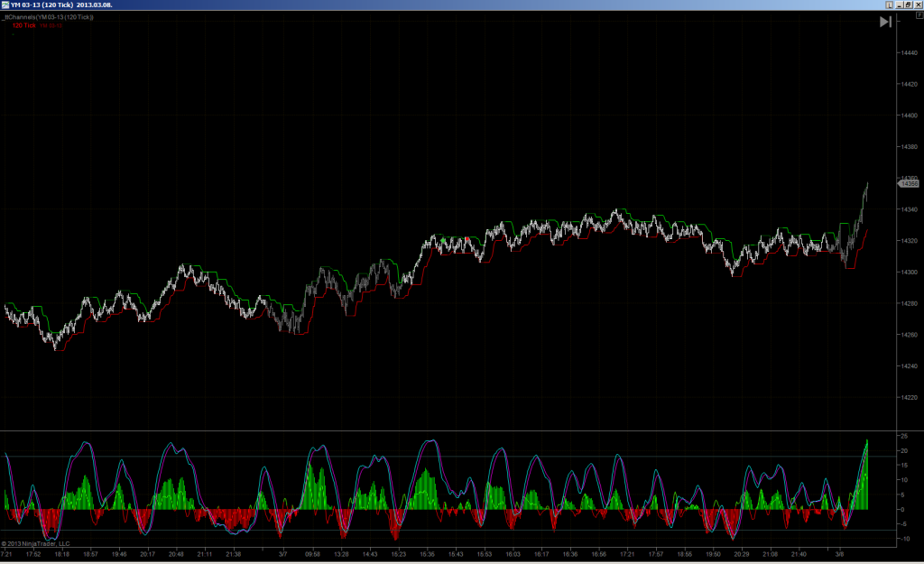Click the 3/8 date label on time axis

tap(839, 554)
